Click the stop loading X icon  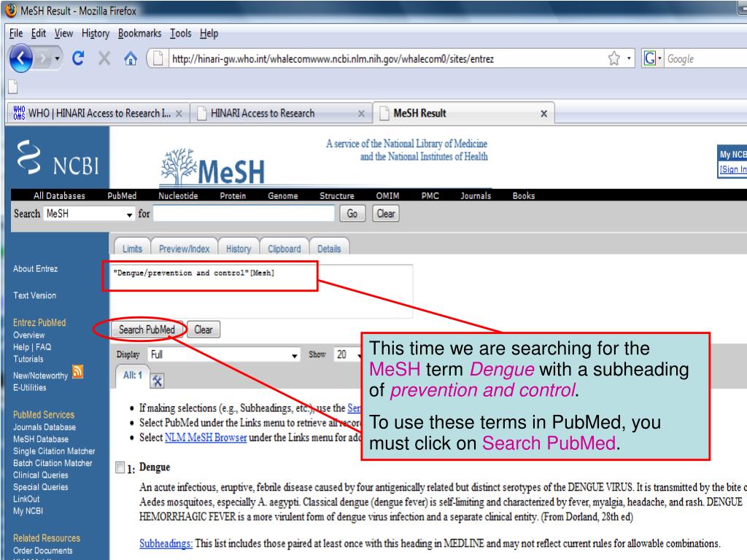coord(104,58)
